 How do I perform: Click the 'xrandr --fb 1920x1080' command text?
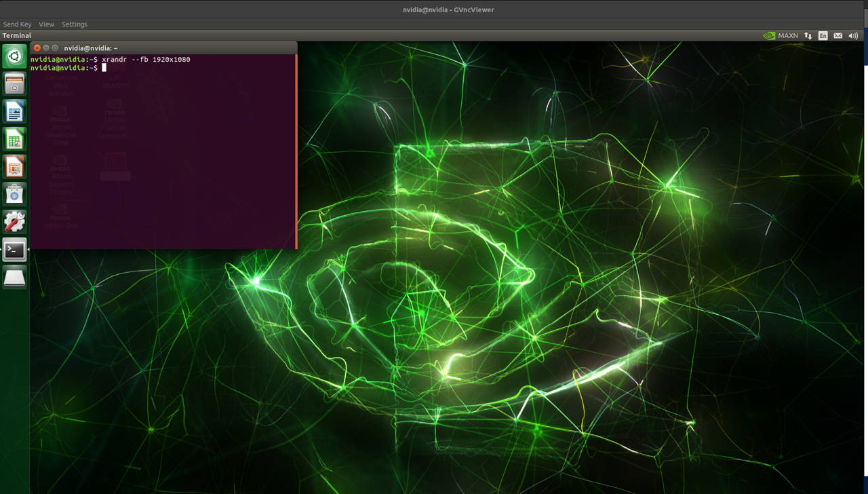(146, 60)
